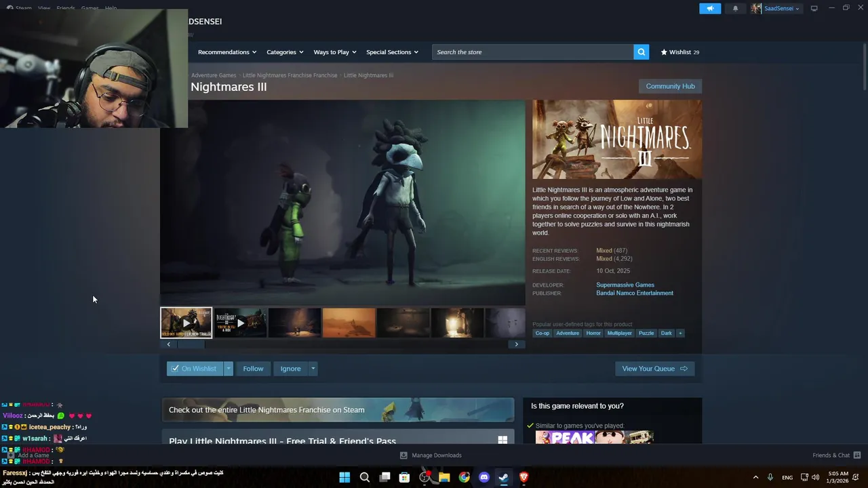Click the screenshot strip scrollbar handle
868x488 pixels.
point(191,344)
